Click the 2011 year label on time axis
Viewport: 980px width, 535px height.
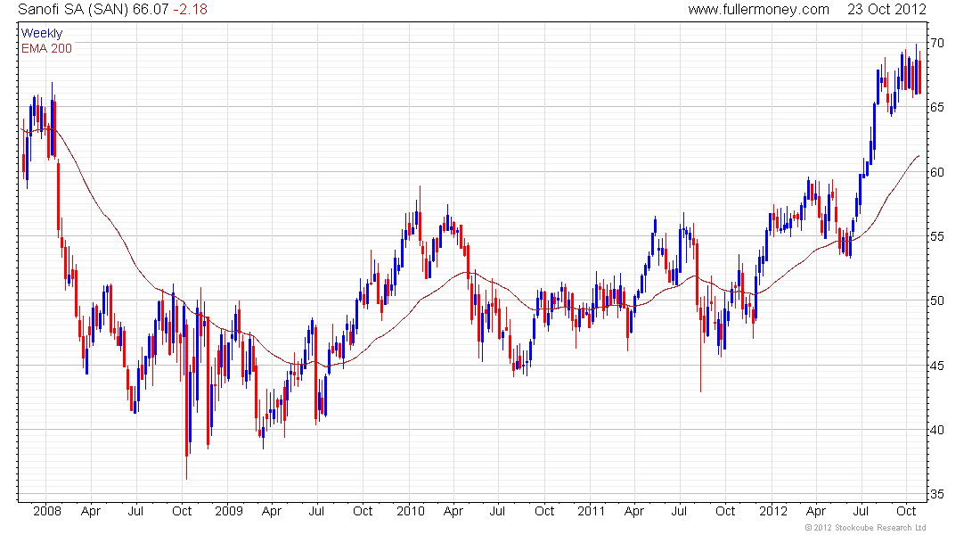point(592,511)
